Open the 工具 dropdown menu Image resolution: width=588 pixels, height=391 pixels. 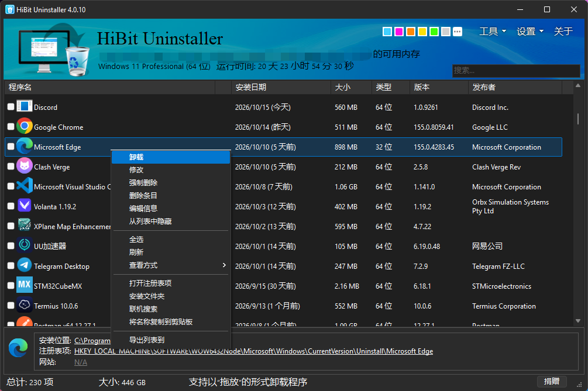click(x=493, y=32)
